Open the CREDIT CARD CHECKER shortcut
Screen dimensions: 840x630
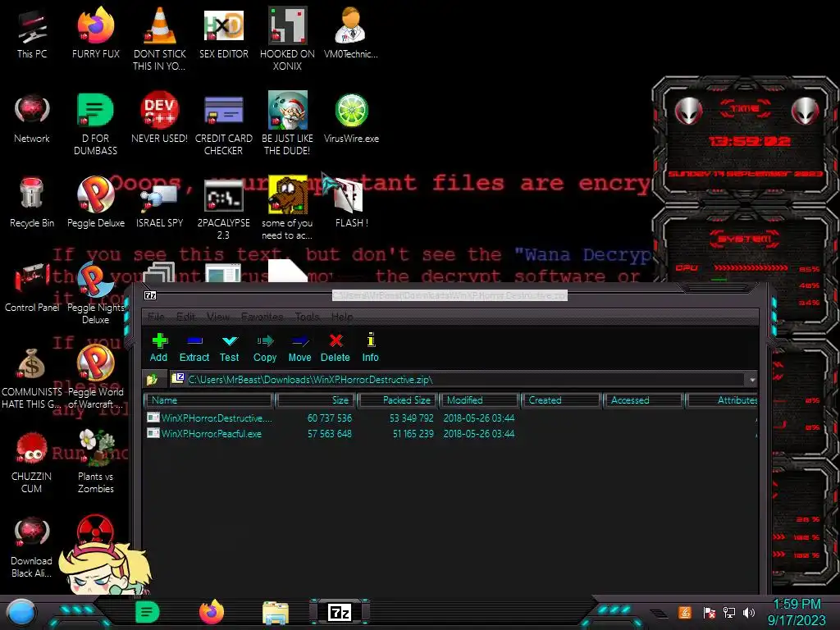224,124
